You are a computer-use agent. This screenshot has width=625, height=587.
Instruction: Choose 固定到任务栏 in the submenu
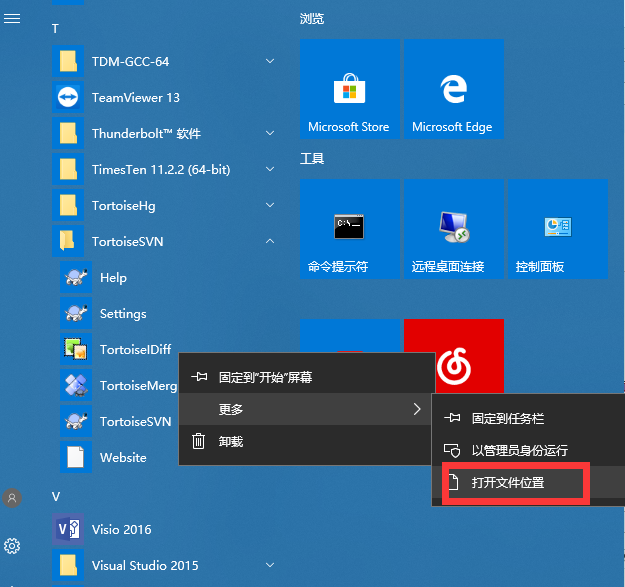pos(529,418)
